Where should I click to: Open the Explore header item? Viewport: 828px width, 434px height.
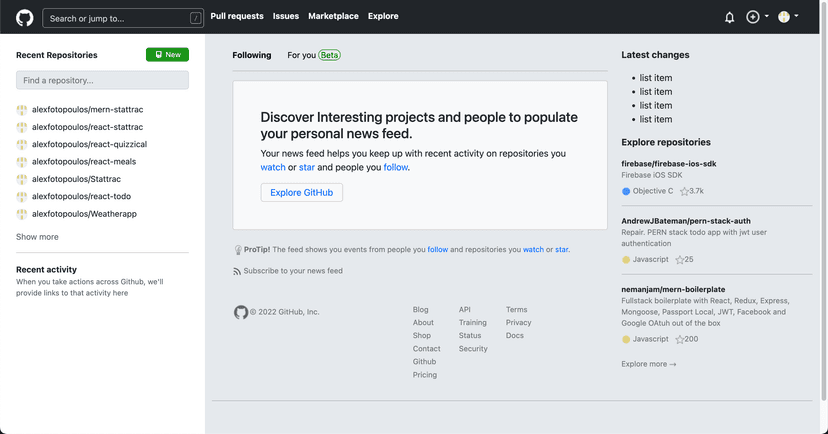[x=383, y=16]
